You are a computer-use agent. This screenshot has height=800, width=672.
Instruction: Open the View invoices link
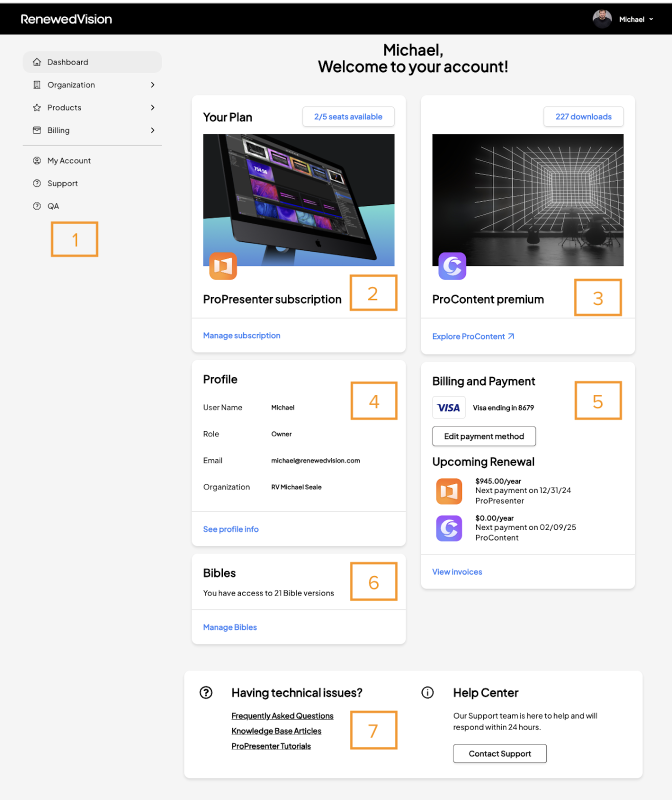tap(457, 572)
